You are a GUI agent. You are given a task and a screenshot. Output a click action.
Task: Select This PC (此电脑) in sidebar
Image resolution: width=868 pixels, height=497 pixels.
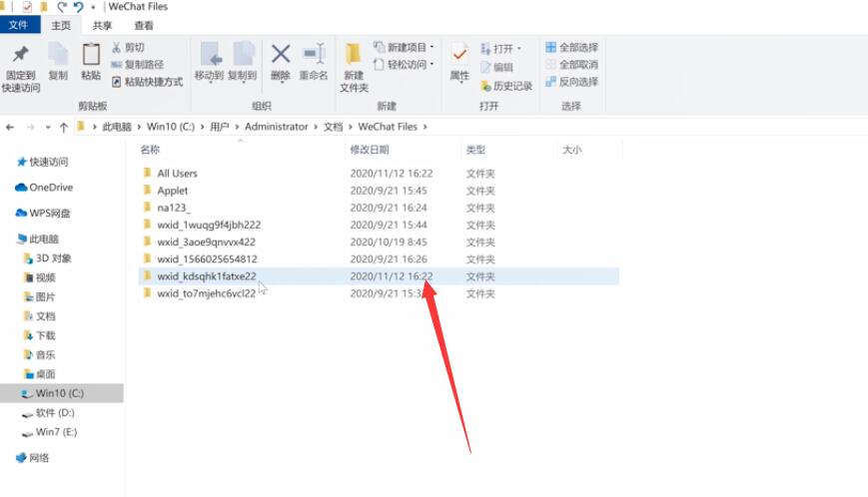point(38,239)
